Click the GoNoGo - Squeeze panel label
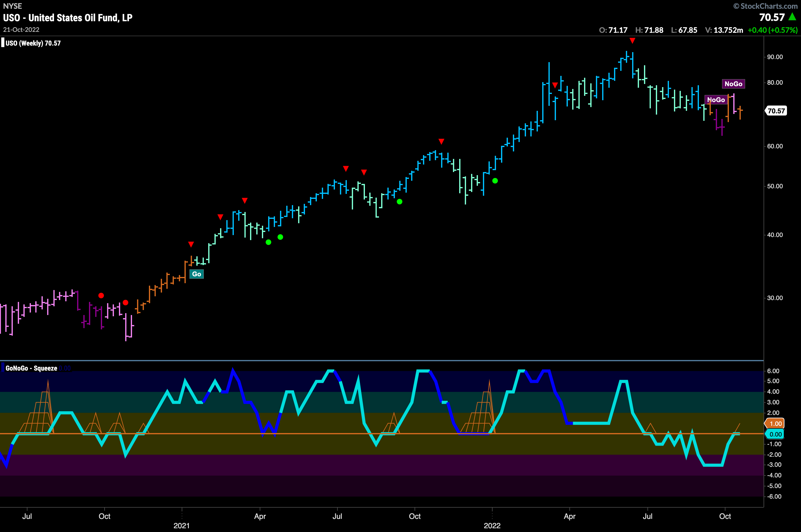Image resolution: width=801 pixels, height=532 pixels. [x=31, y=368]
